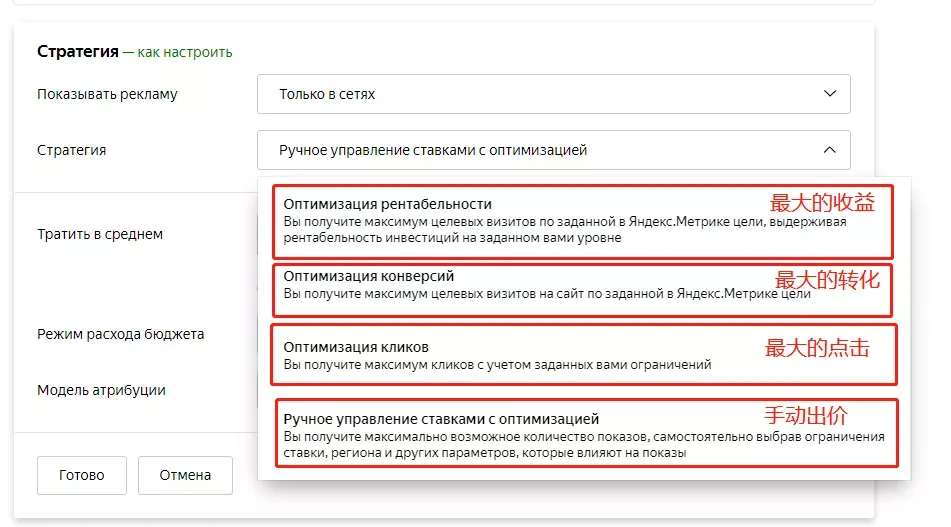The height and width of the screenshot is (527, 951).
Task: Open the как настроить help link
Action: (x=184, y=52)
